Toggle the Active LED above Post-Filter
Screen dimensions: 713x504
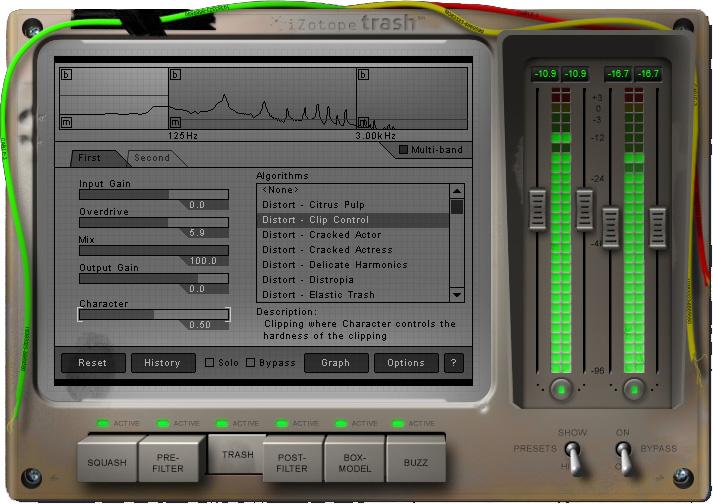click(281, 423)
